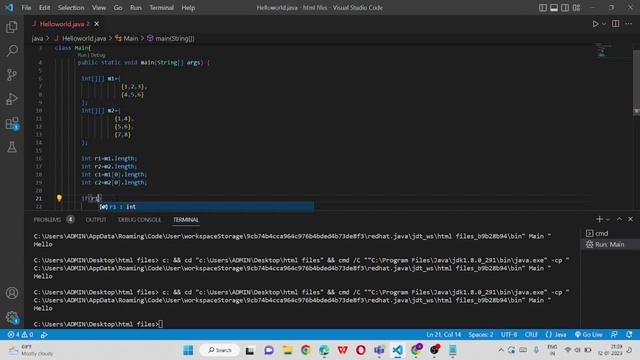Change the UTF-8 encoding setting
The height and width of the screenshot is (360, 640).
pyautogui.click(x=509, y=335)
